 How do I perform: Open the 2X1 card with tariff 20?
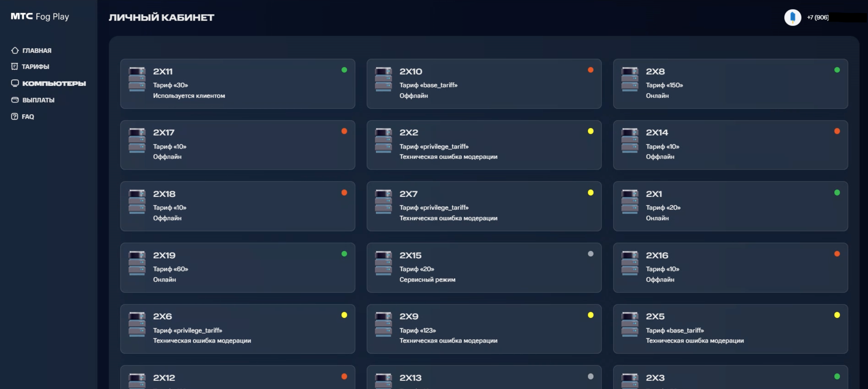(x=730, y=206)
